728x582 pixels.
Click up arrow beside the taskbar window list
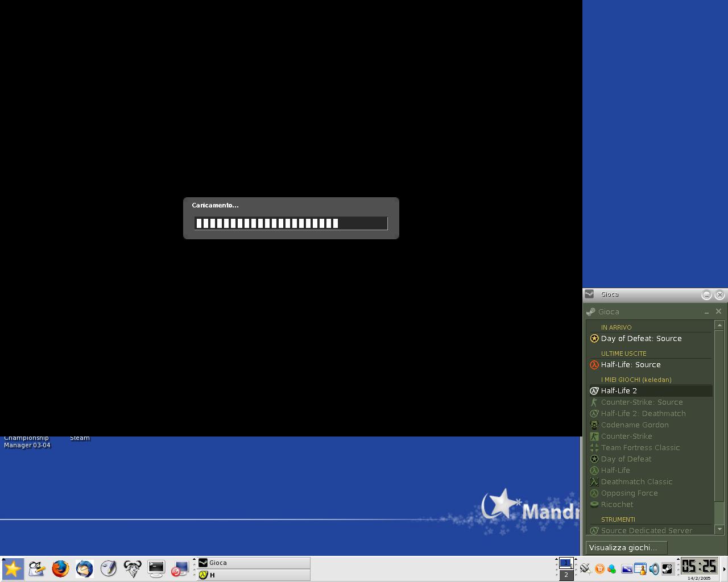point(194,560)
